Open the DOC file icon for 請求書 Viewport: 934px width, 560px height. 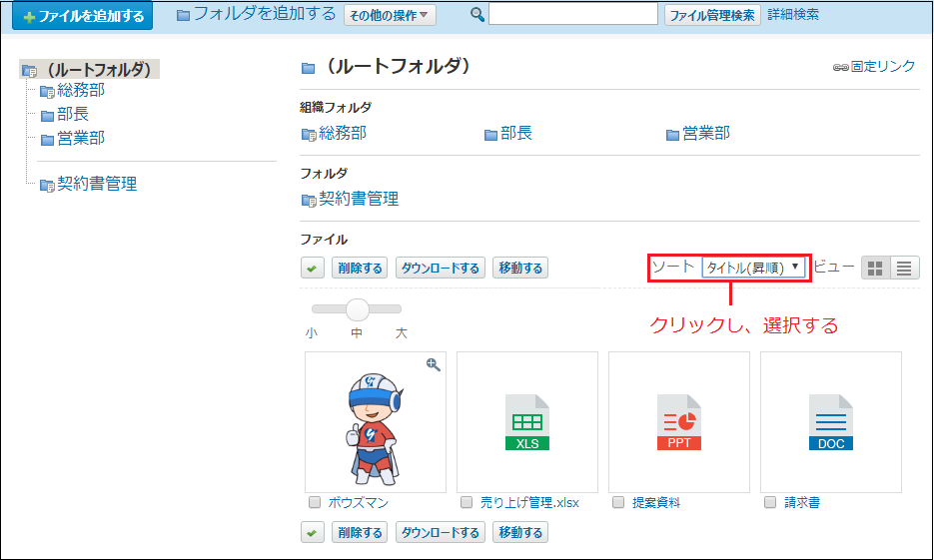pyautogui.click(x=831, y=422)
